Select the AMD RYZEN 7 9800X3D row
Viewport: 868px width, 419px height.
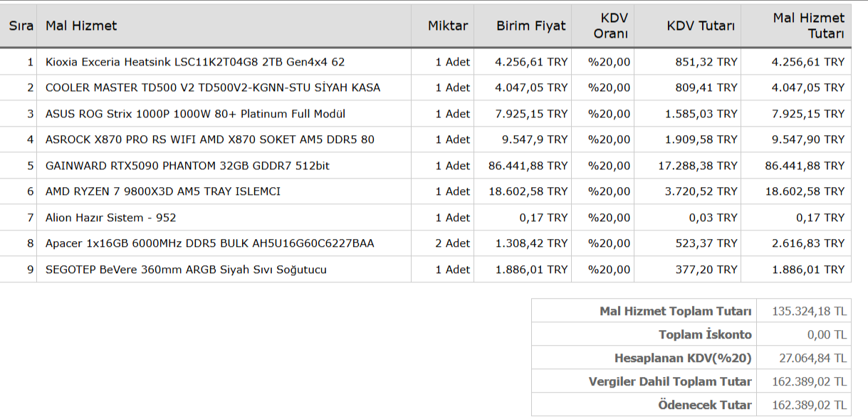point(163,191)
